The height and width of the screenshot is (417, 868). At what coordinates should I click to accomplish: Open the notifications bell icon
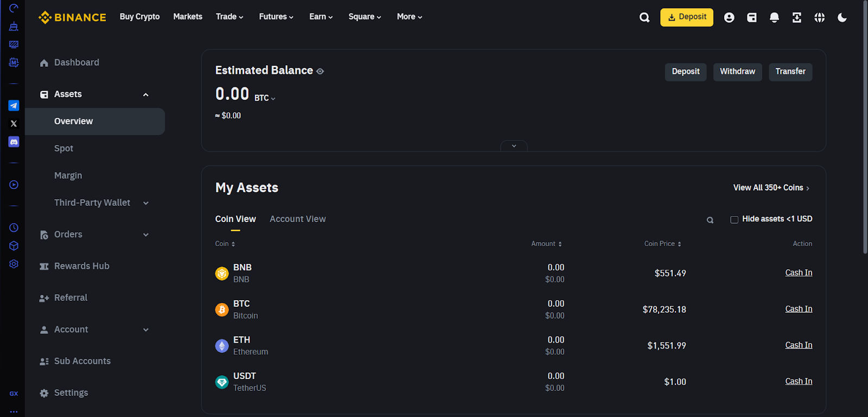click(774, 17)
